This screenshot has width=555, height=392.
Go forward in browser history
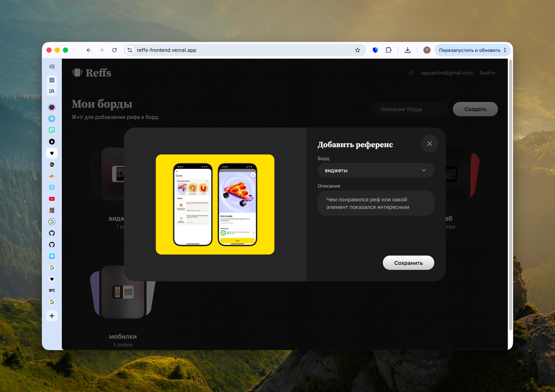pyautogui.click(x=101, y=50)
